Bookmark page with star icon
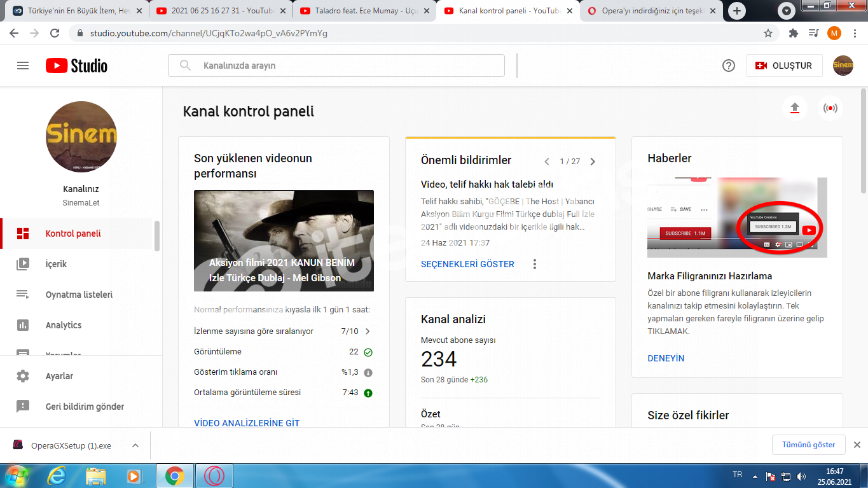 pos(768,33)
